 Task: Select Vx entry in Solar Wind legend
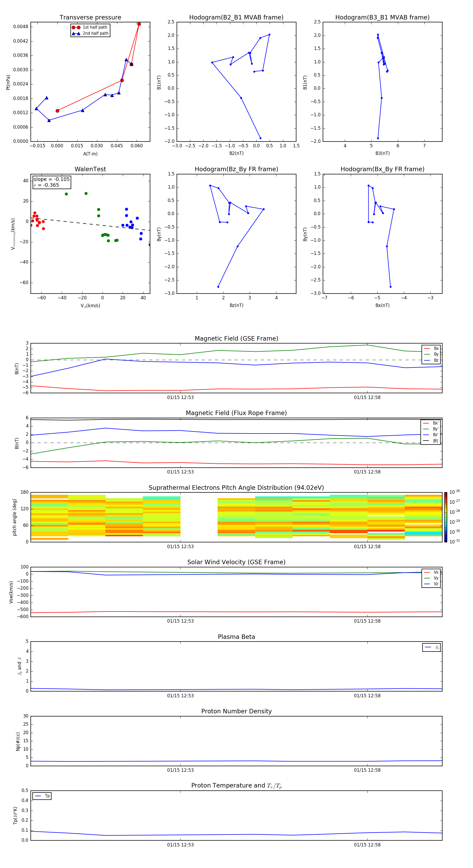[x=431, y=572]
